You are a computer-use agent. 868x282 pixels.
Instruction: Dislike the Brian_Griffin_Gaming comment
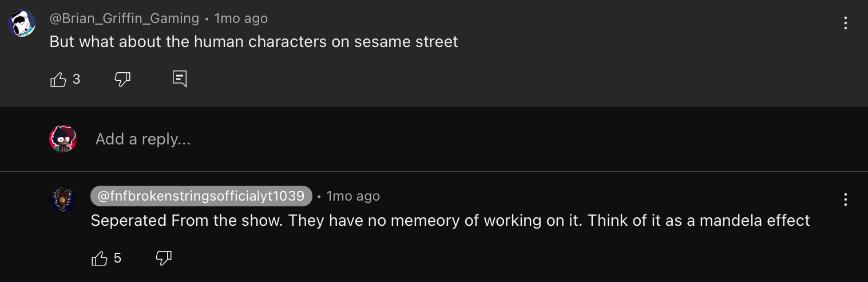pyautogui.click(x=122, y=79)
